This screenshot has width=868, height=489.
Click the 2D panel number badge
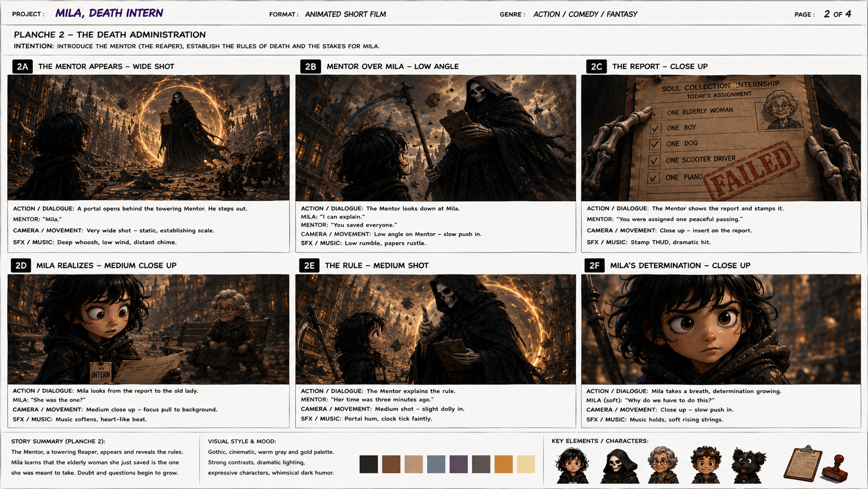click(x=21, y=266)
